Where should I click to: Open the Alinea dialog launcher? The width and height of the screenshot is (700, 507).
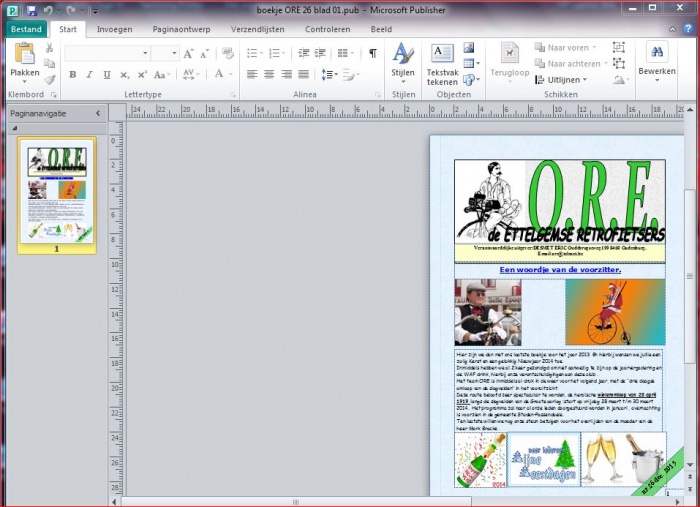pyautogui.click(x=378, y=95)
